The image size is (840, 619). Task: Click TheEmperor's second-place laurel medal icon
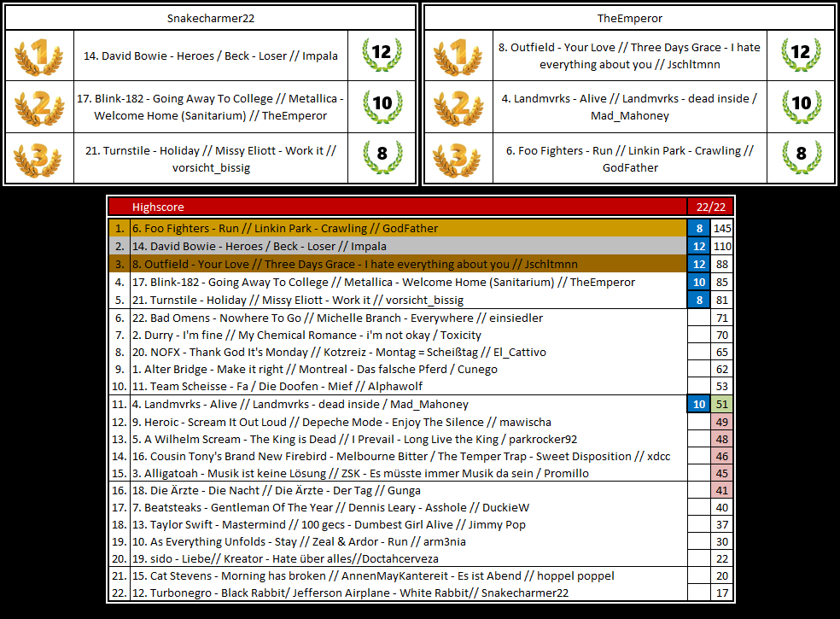(458, 108)
